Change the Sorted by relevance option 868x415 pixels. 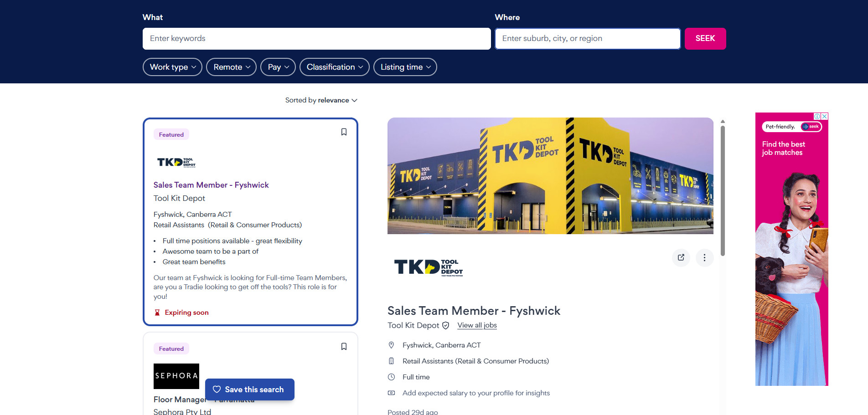pos(321,100)
